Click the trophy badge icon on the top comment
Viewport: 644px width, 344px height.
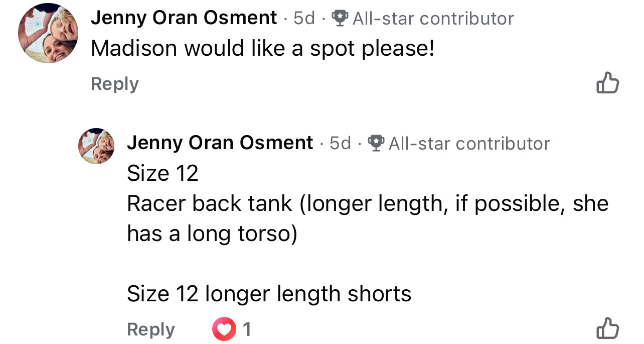[341, 18]
